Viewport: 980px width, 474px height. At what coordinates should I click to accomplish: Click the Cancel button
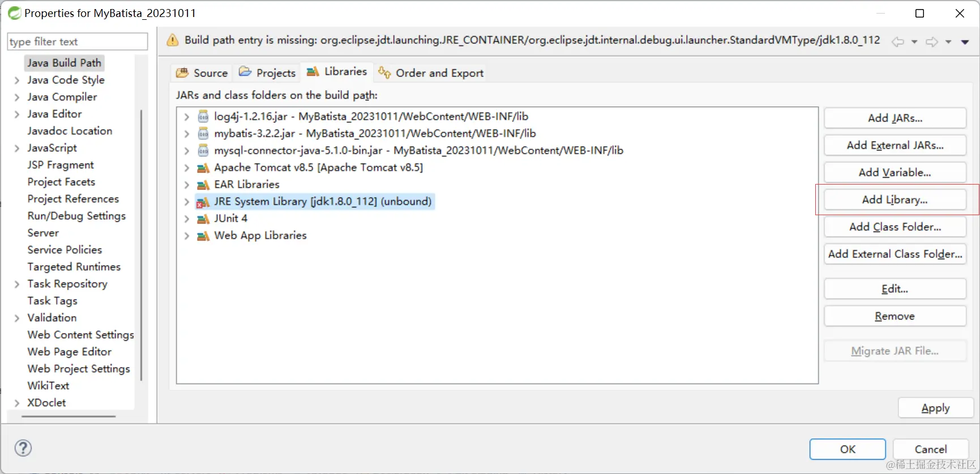(931, 449)
